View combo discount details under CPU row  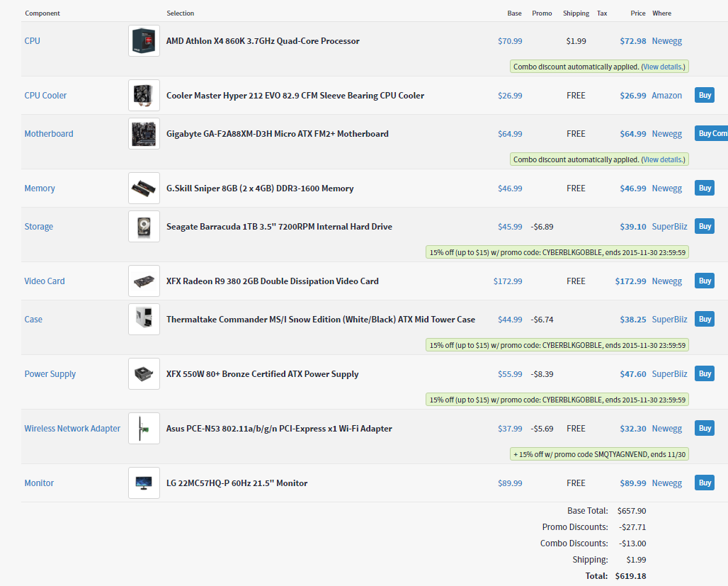click(x=663, y=67)
